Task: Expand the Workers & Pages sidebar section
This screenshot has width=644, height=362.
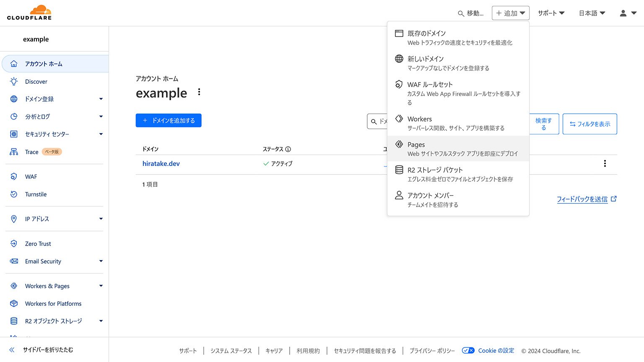Action: tap(101, 286)
